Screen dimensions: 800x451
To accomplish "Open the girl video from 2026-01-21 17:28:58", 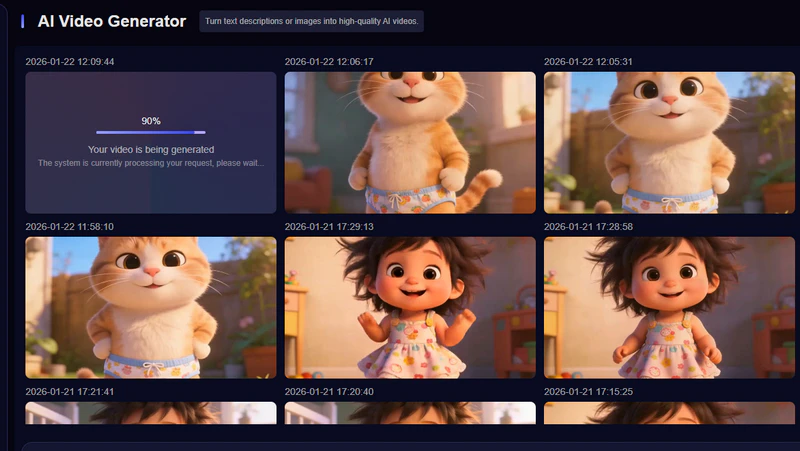I will [669, 308].
